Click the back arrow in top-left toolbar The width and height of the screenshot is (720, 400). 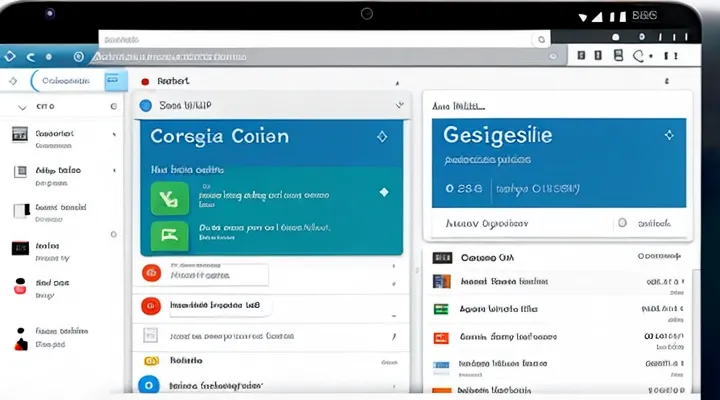pos(10,57)
